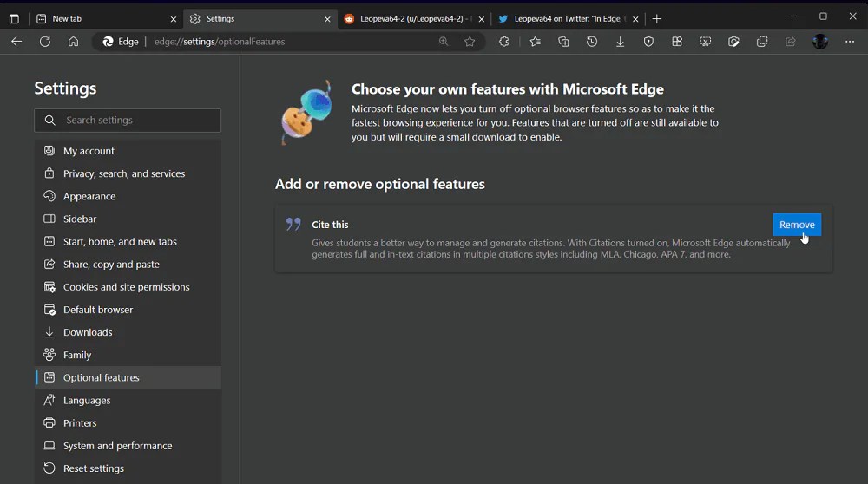Focus the Search settings field
The width and height of the screenshot is (868, 484).
[128, 120]
